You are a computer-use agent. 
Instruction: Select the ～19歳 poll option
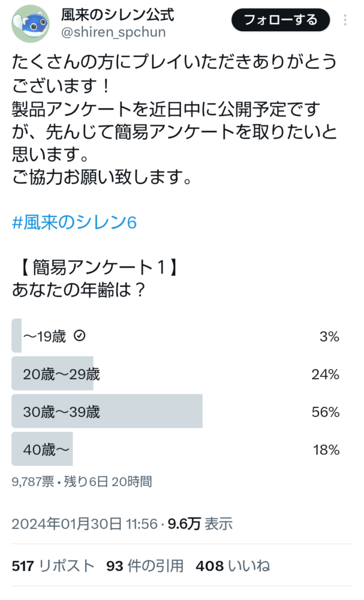click(176, 335)
